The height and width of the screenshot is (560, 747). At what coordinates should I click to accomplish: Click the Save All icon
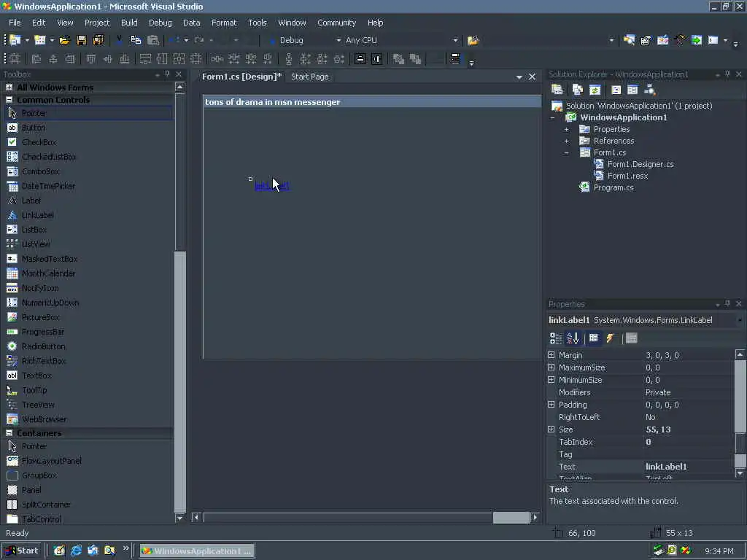98,41
